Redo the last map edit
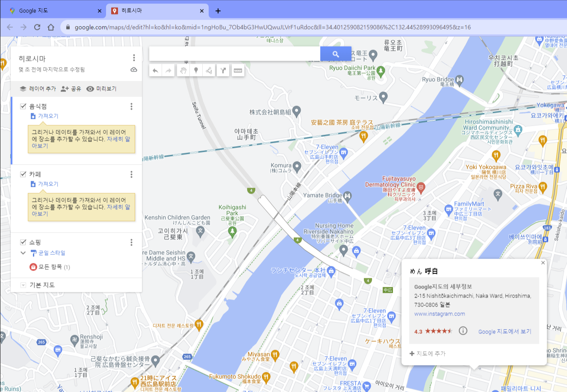This screenshot has height=392, width=567. pos(168,71)
